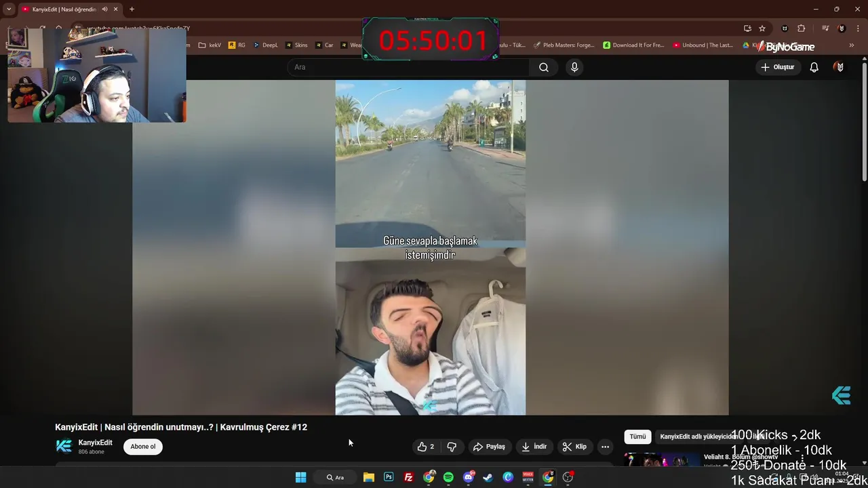Start voice search with microphone icon
This screenshot has width=868, height=488.
tap(574, 67)
